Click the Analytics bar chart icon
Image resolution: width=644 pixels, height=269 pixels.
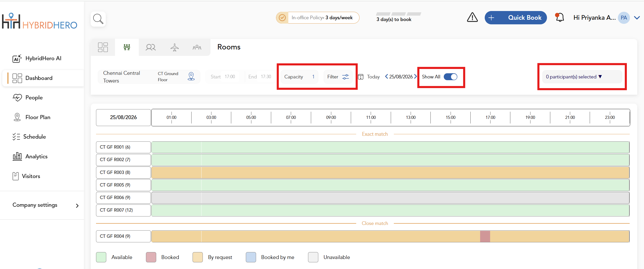pyautogui.click(x=17, y=156)
